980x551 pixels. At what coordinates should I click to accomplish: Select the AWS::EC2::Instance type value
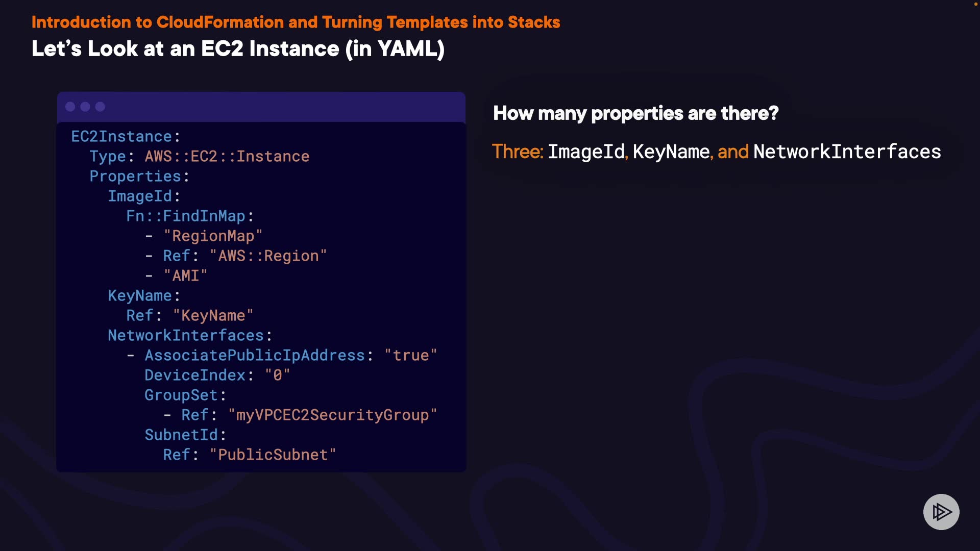(227, 157)
